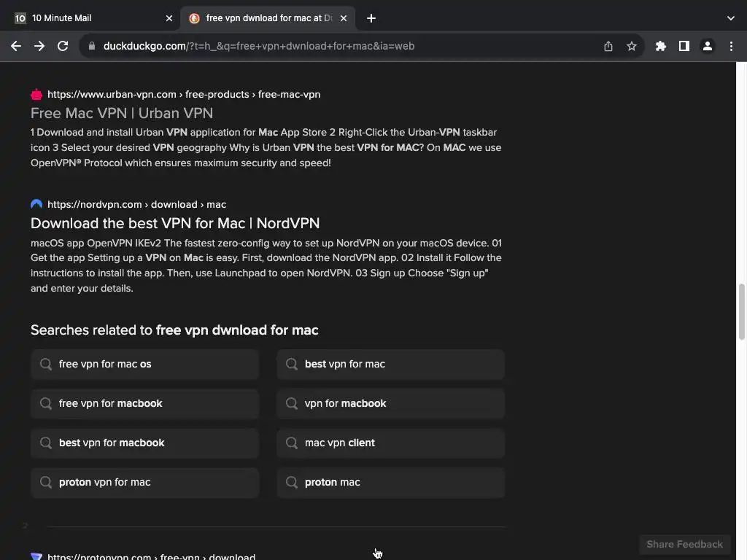Click the NordVPN blue favicon
747x560 pixels.
tap(36, 204)
